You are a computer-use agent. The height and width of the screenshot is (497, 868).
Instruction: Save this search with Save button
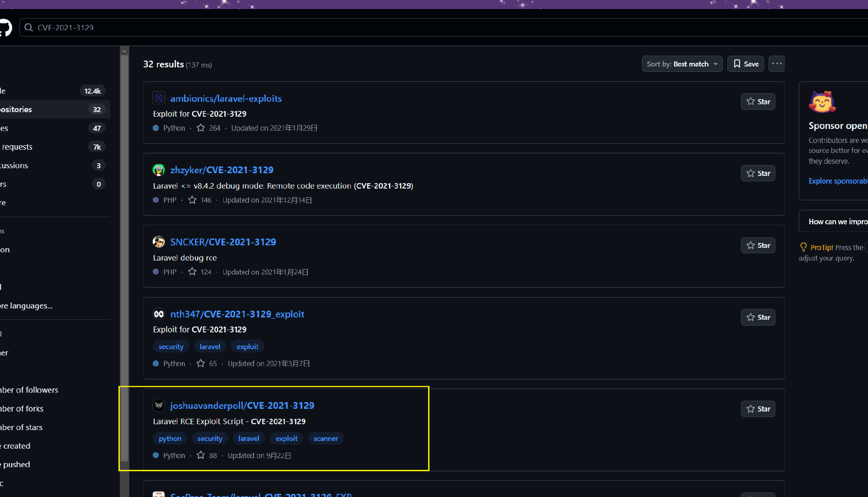pyautogui.click(x=745, y=64)
